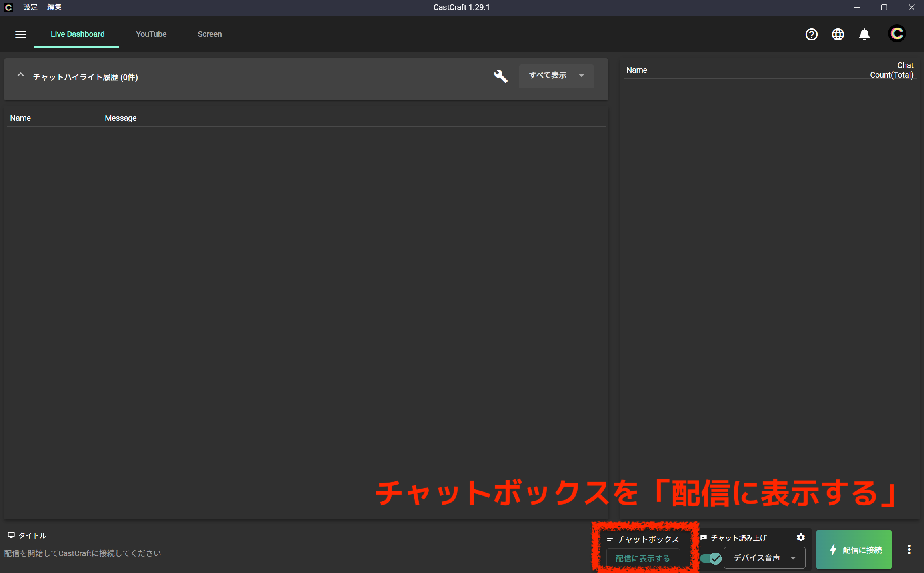924x573 pixels.
Task: Open the hamburger navigation menu
Action: point(21,34)
